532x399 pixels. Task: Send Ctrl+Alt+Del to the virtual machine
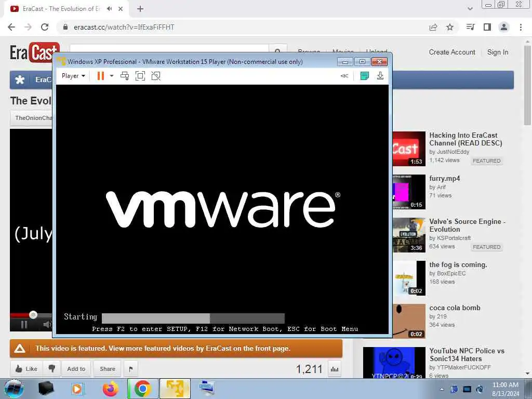tap(125, 76)
